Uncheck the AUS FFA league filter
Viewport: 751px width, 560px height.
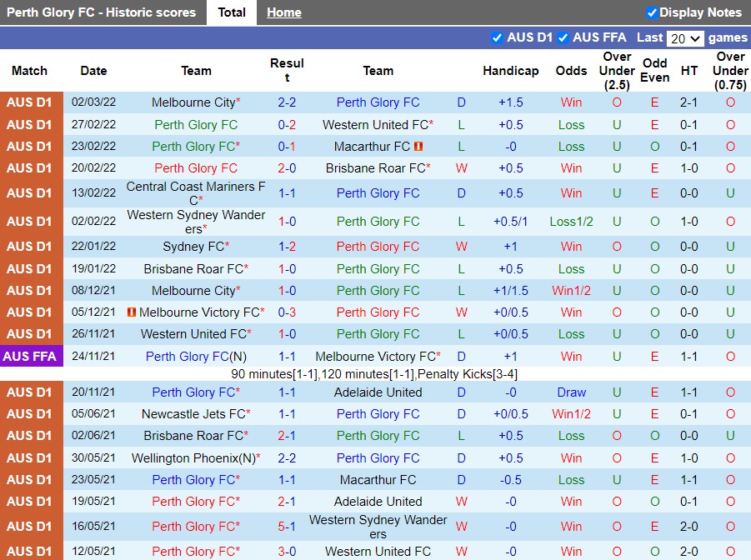[563, 37]
